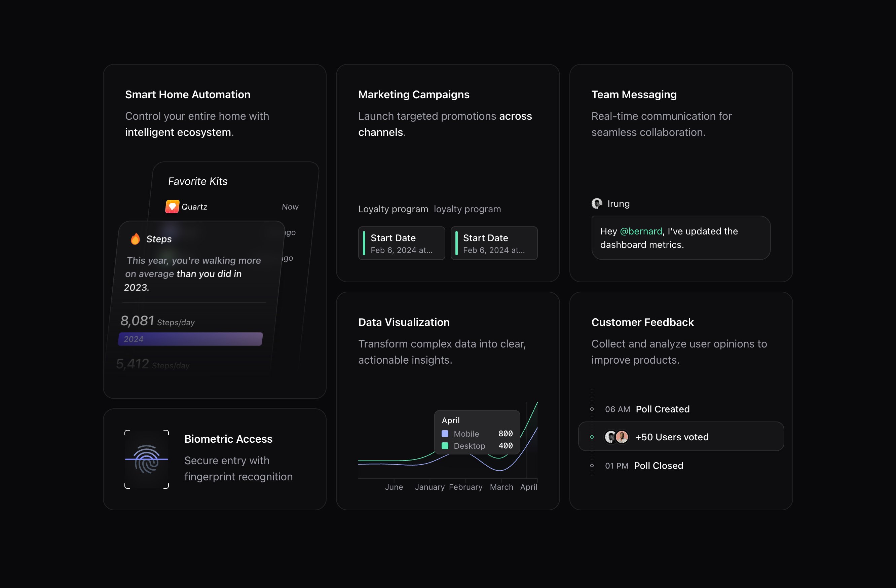Click the 2024 steps progress bar

click(x=190, y=339)
